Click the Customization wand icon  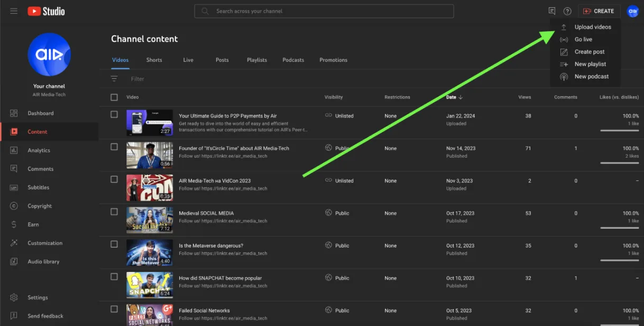14,243
